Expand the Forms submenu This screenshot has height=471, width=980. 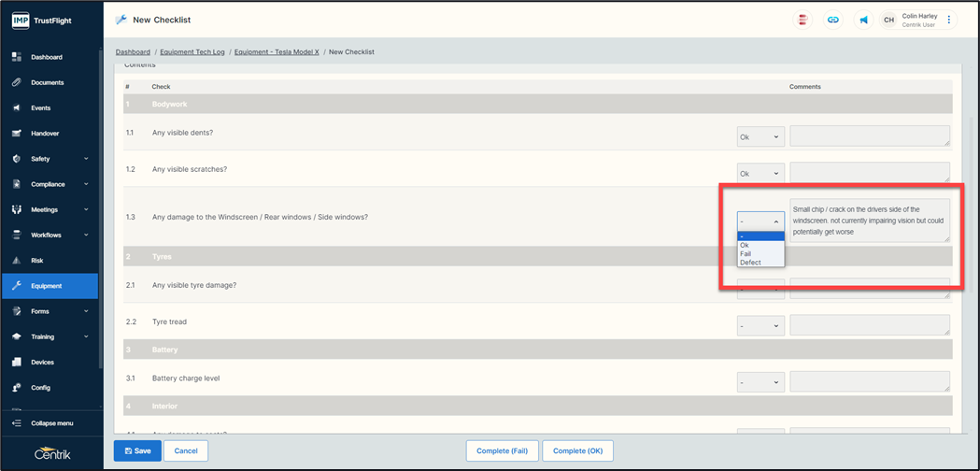click(86, 311)
